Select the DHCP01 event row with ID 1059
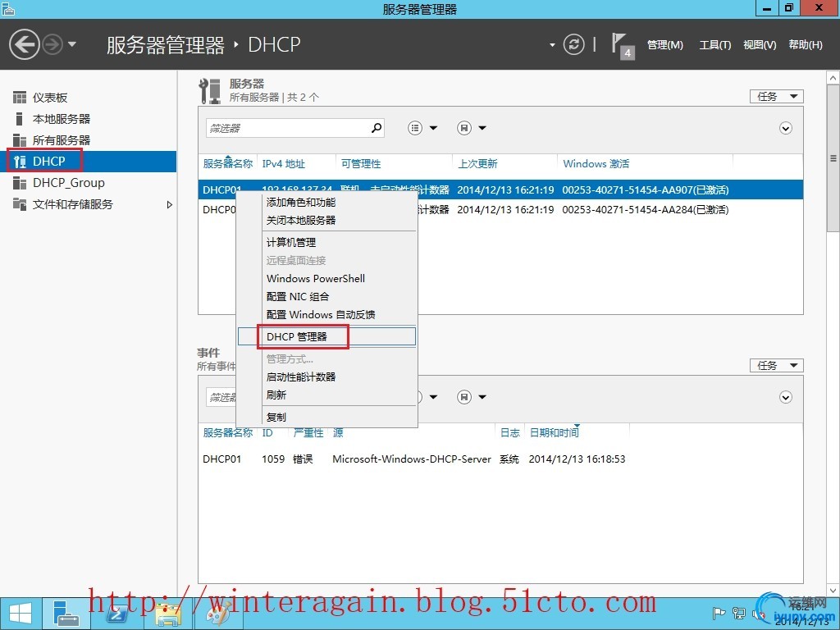 [x=500, y=459]
